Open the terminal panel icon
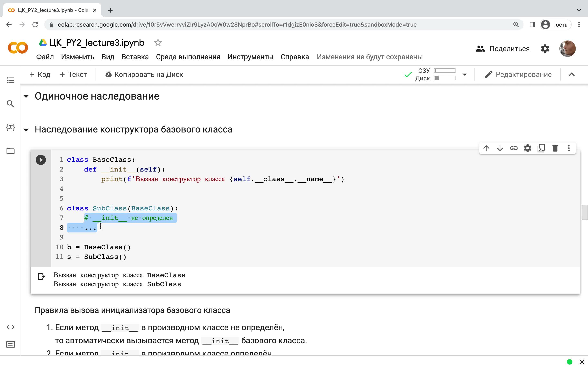Screen dimensions: 588x368 coord(10,344)
